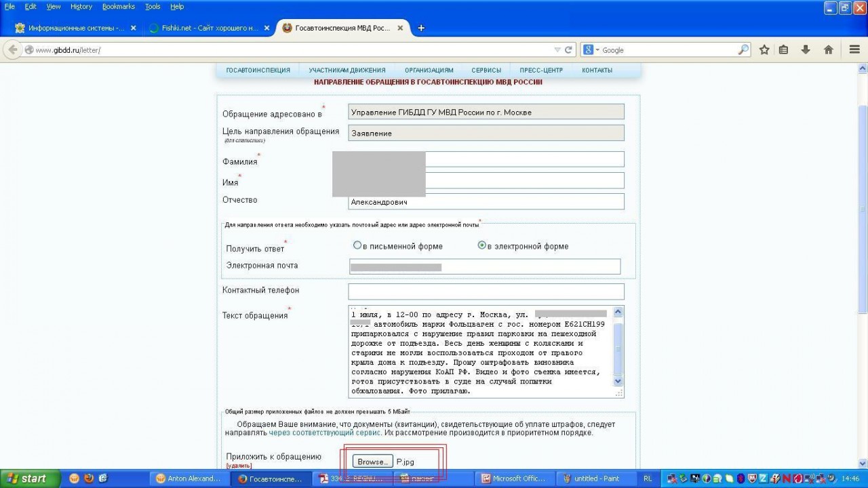Go to the home page icon
This screenshot has width=868, height=488.
[x=828, y=49]
